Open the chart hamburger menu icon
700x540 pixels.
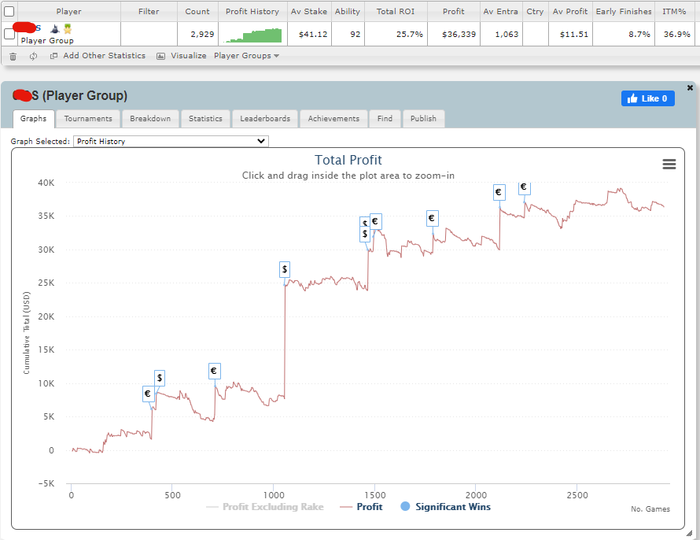(669, 164)
